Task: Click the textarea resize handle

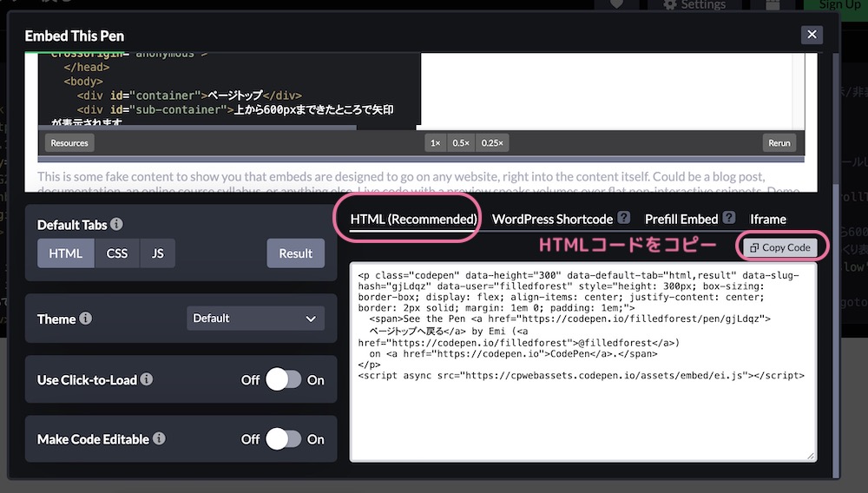Action: tap(811, 456)
